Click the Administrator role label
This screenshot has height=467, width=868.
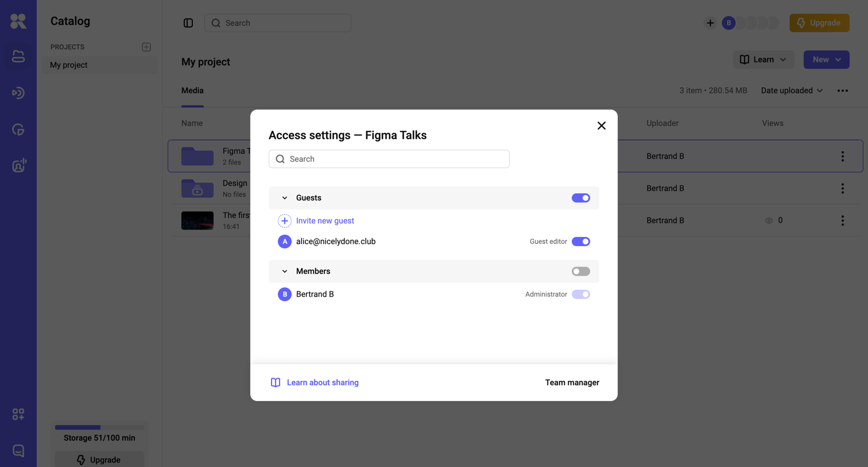tap(546, 294)
